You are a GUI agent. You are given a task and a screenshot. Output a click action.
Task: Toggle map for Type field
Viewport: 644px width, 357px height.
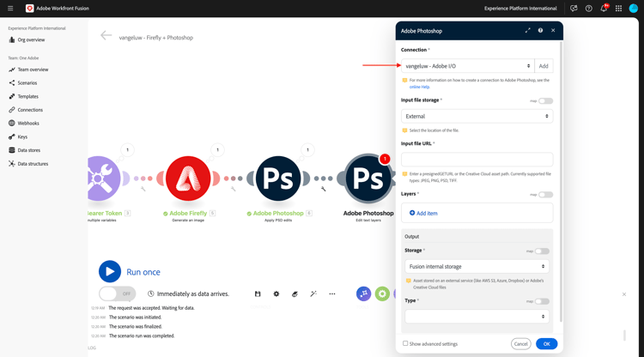point(542,301)
